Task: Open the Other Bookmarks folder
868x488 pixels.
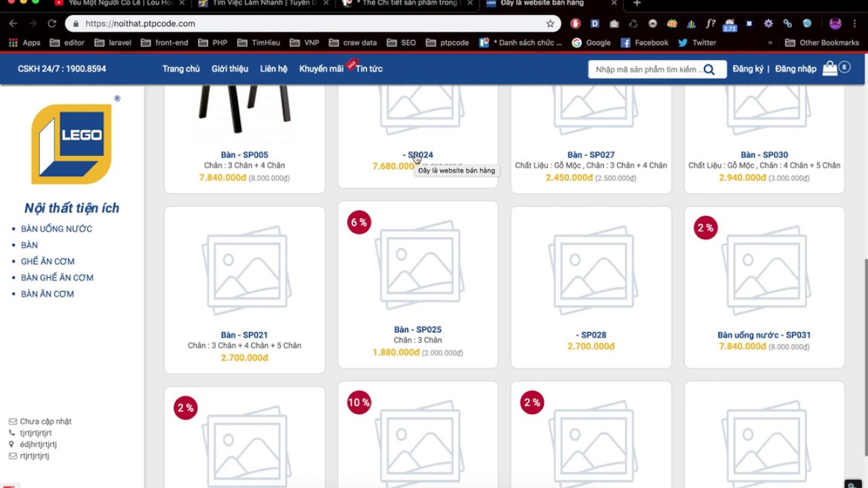Action: click(822, 43)
